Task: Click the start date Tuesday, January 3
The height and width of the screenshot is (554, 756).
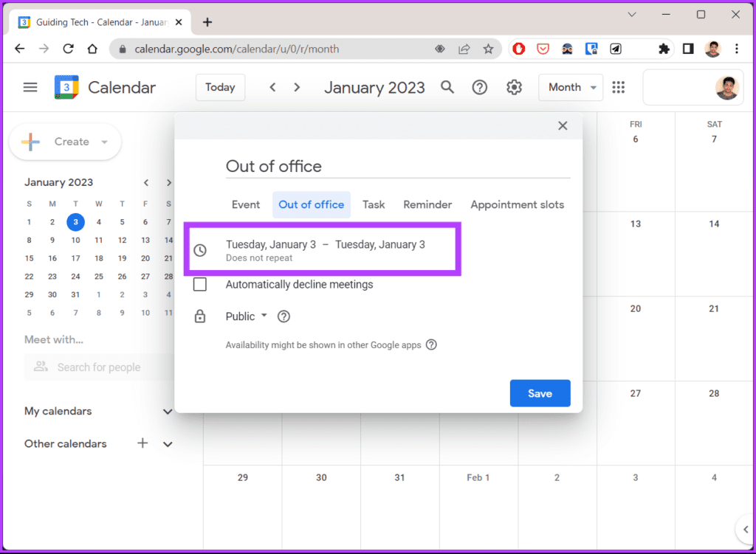Action: coord(271,244)
